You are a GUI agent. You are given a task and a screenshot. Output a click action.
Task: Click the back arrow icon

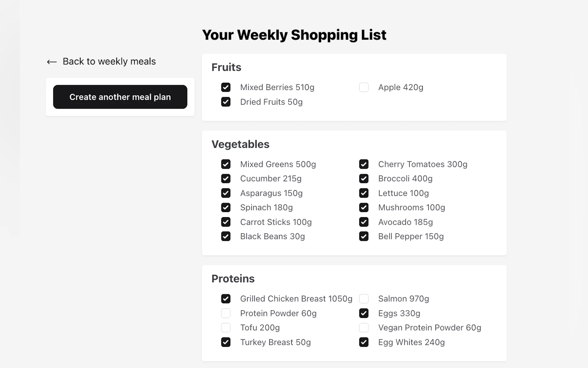coord(51,62)
